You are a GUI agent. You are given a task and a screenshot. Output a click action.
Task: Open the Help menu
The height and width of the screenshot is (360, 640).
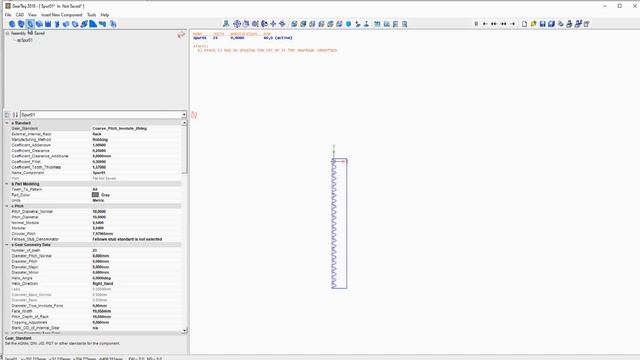click(104, 15)
